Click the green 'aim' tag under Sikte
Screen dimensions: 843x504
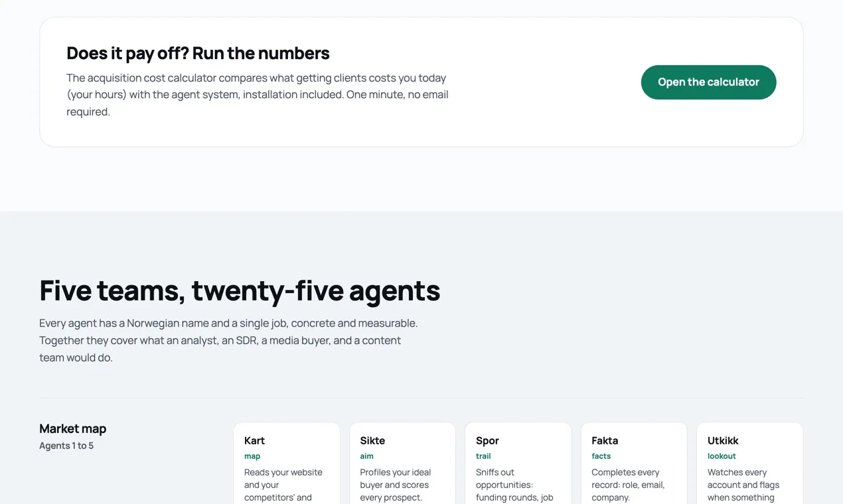click(x=367, y=456)
